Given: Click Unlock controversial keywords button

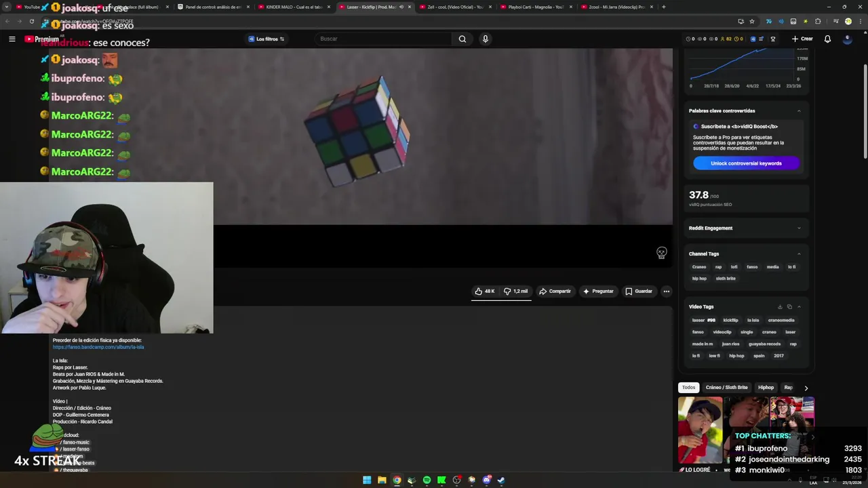Looking at the screenshot, I should 746,163.
